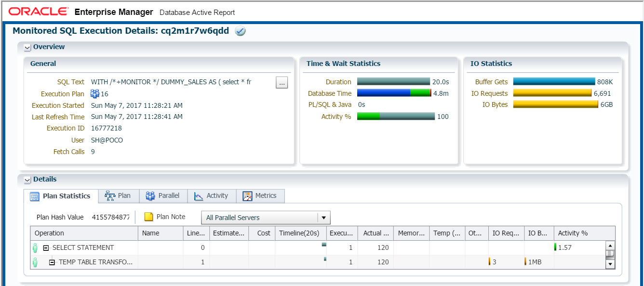The height and width of the screenshot is (286, 644).
Task: Click the timeline marker in the TEMP TABLE row
Action: point(325,259)
